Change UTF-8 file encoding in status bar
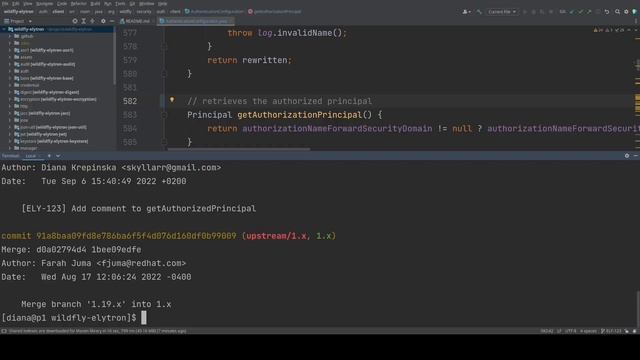The width and height of the screenshot is (640, 360). [571, 331]
